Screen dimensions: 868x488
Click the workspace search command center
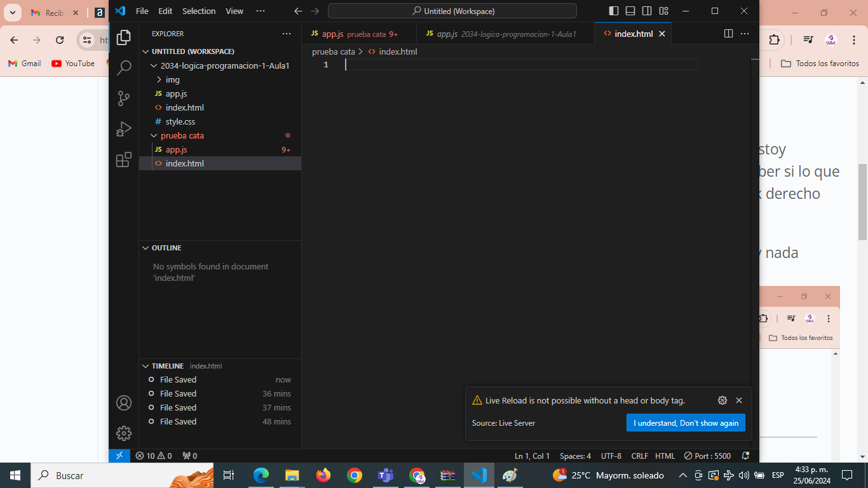tap(452, 11)
